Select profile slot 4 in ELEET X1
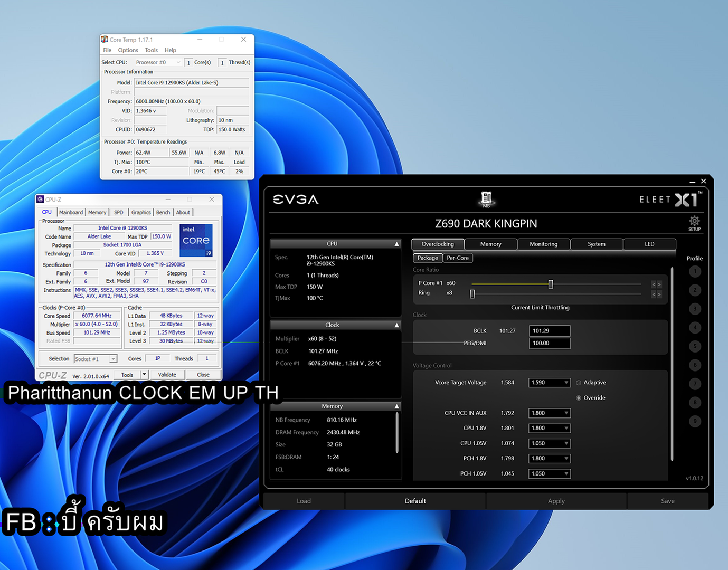 (695, 328)
